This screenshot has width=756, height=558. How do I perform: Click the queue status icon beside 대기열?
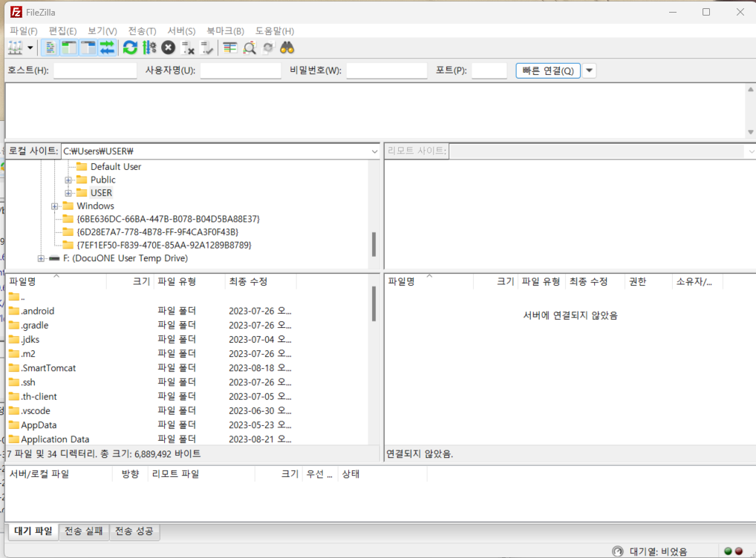coord(618,551)
